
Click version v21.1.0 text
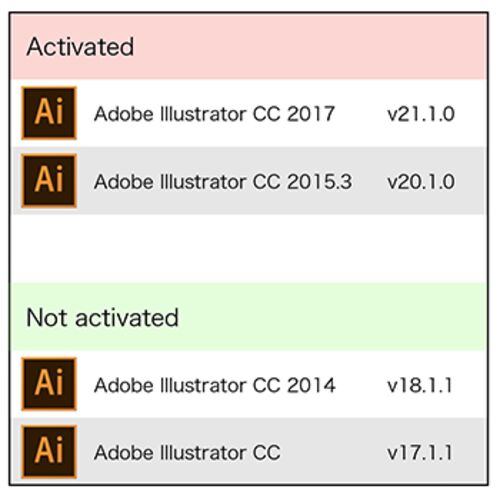click(x=421, y=114)
